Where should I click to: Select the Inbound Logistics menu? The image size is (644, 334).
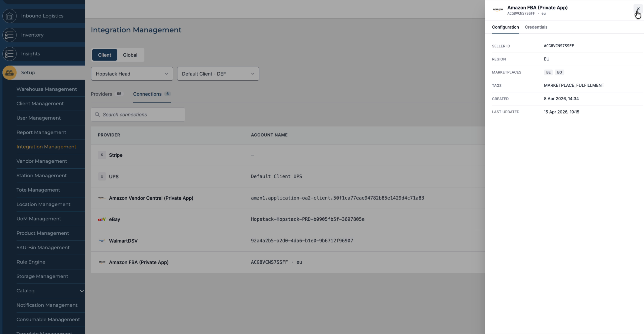[x=42, y=16]
